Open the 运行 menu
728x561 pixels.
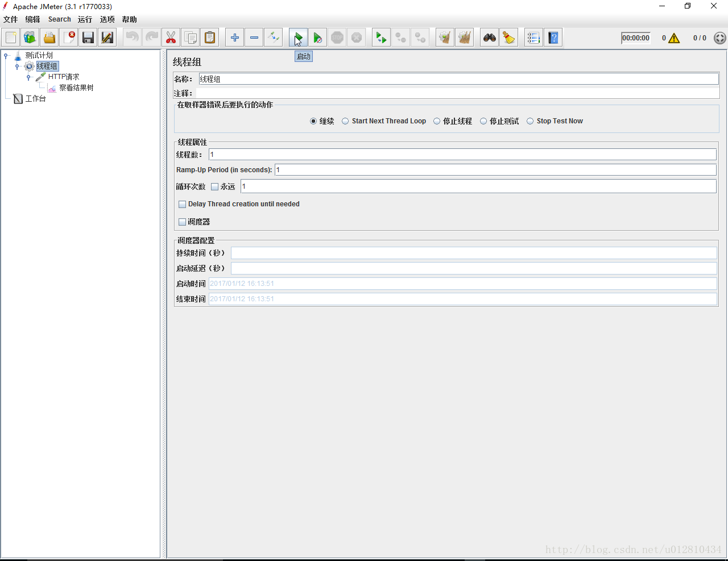click(85, 19)
